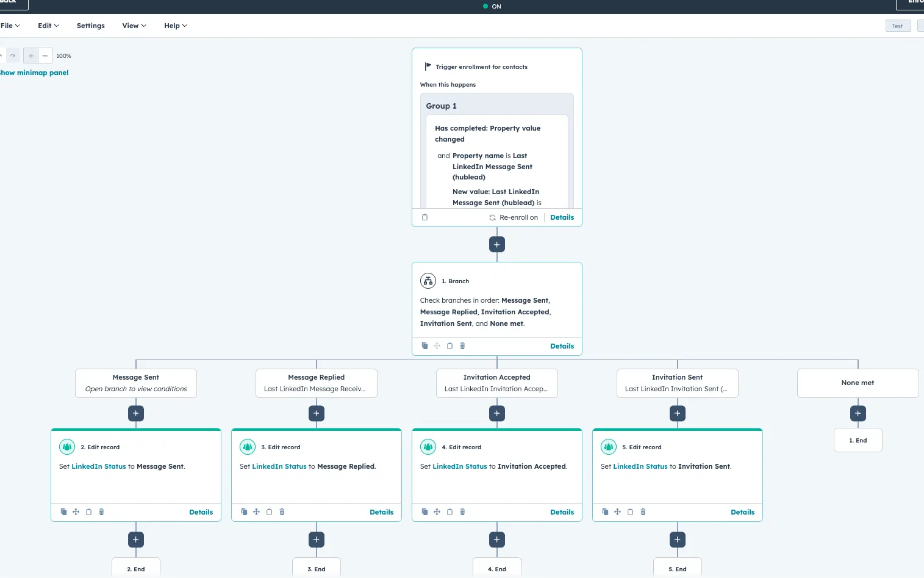The image size is (924, 578).
Task: Open the View menu
Action: point(134,26)
